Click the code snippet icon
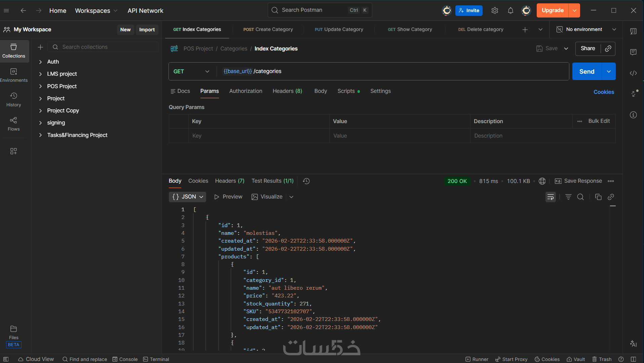 633,73
